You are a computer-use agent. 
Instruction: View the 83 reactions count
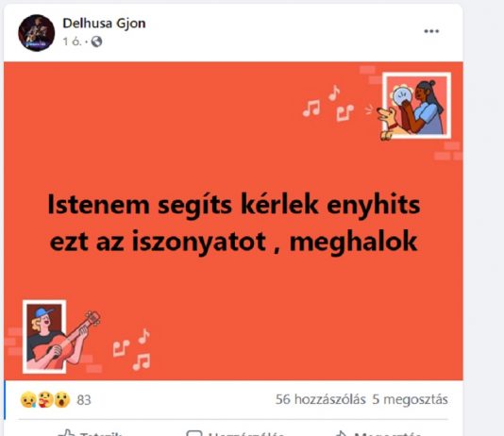(84, 400)
